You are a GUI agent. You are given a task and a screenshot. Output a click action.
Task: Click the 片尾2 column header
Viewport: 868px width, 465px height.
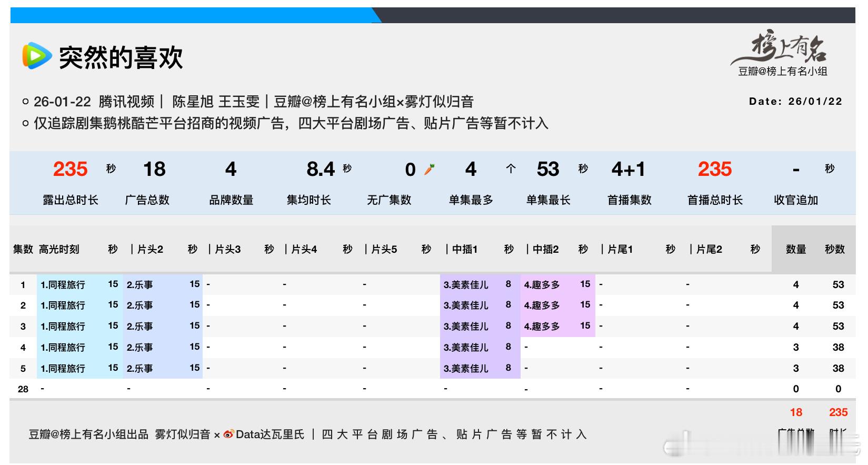(709, 249)
